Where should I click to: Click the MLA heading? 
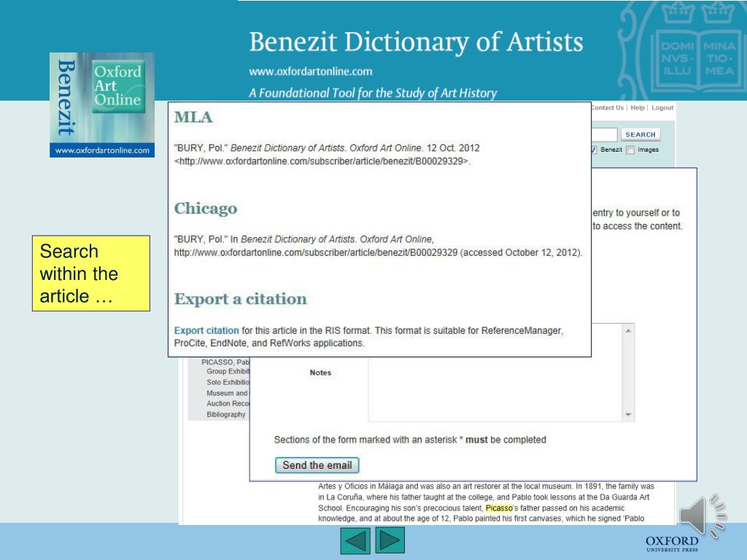pyautogui.click(x=193, y=117)
